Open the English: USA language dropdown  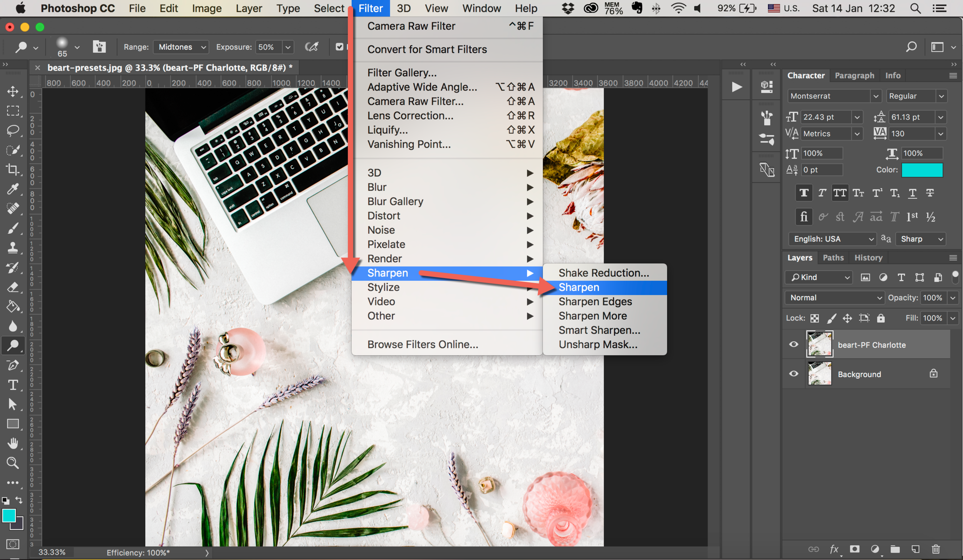[832, 239]
